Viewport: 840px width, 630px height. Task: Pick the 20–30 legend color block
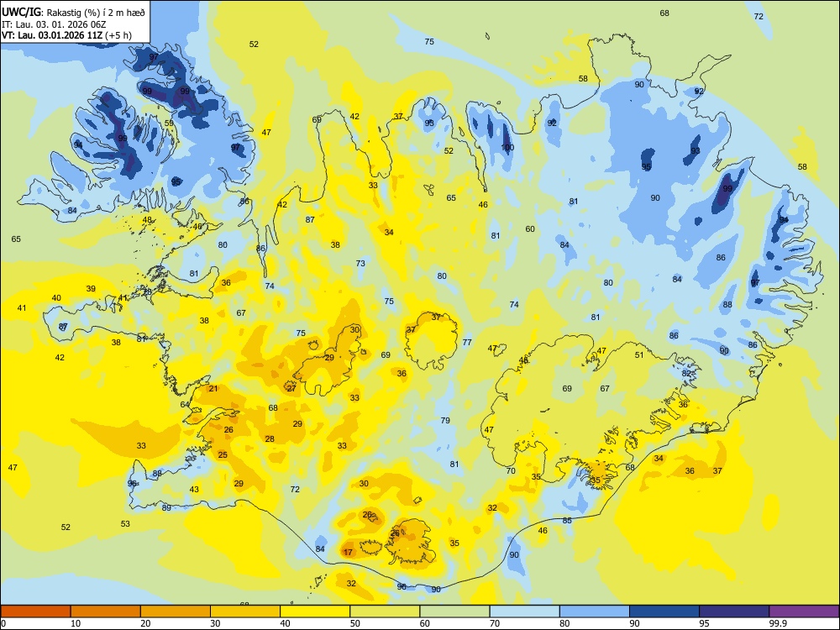(176, 612)
